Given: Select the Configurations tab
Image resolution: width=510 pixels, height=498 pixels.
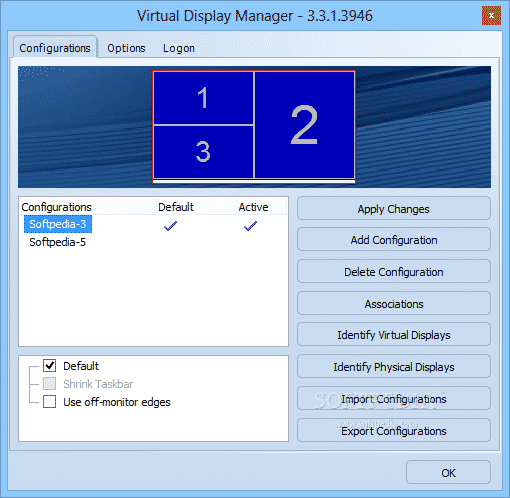Looking at the screenshot, I should pyautogui.click(x=55, y=48).
